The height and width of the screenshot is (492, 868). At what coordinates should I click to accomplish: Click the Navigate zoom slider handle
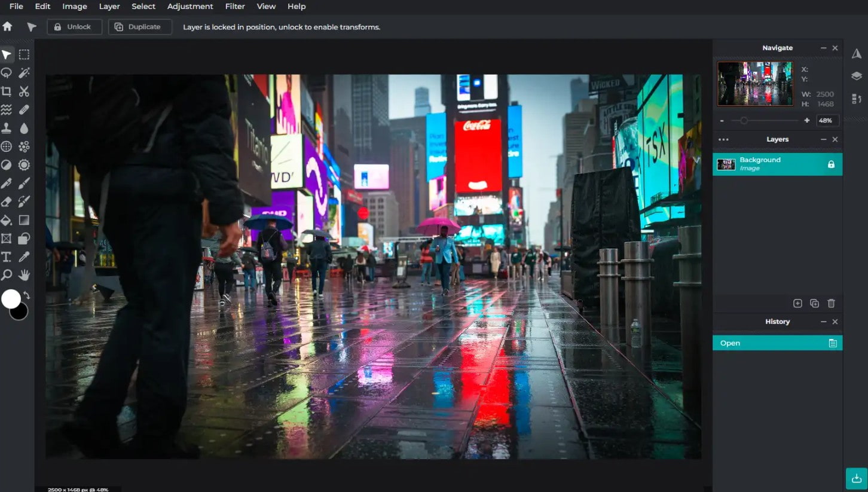744,121
